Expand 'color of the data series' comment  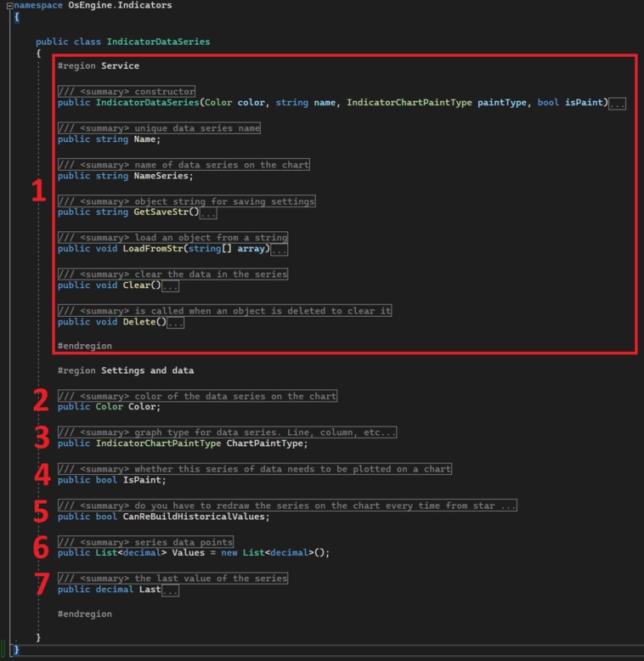point(197,396)
